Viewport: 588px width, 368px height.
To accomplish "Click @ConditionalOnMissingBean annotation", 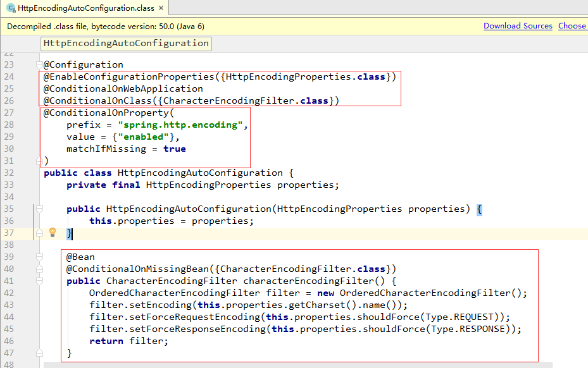I will pyautogui.click(x=137, y=269).
